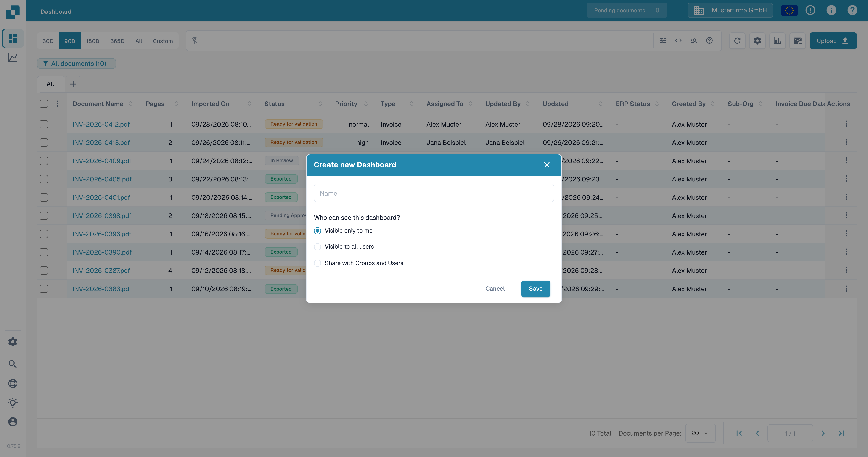868x457 pixels.
Task: Click the search magnifier sidebar icon
Action: (13, 364)
